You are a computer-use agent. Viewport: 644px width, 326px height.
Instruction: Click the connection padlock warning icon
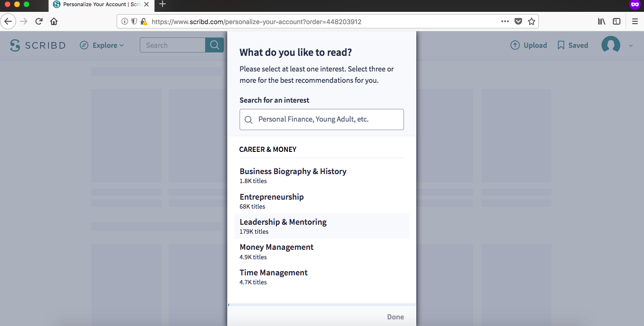click(x=144, y=21)
